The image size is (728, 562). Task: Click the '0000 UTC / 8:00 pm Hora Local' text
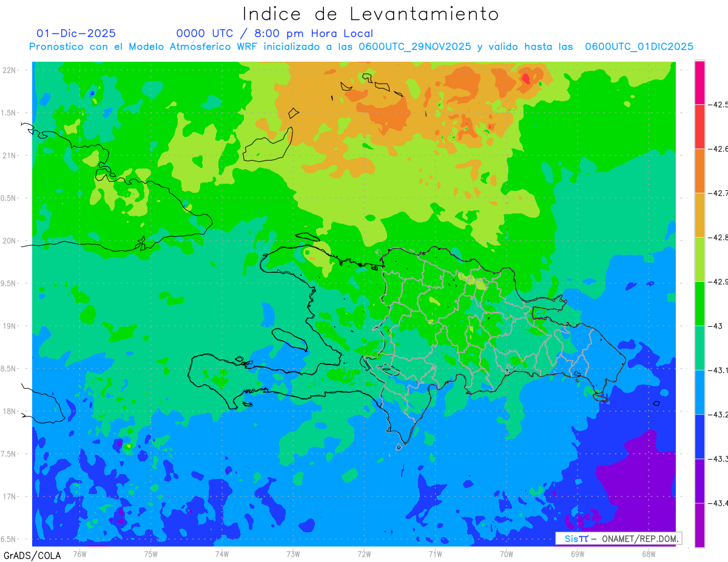274,33
